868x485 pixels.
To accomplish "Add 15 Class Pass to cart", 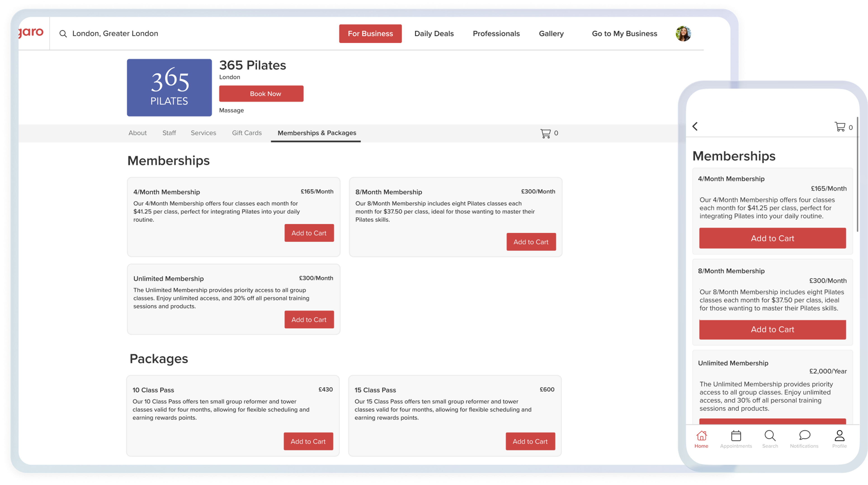I will (x=530, y=442).
